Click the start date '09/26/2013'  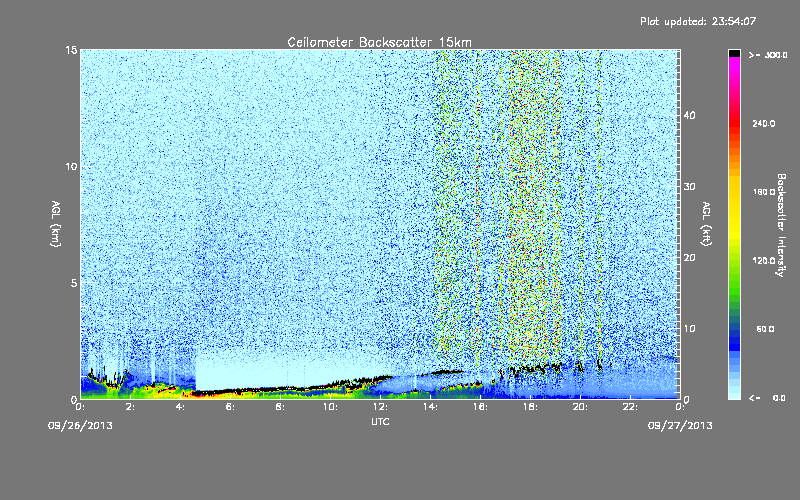click(x=81, y=426)
